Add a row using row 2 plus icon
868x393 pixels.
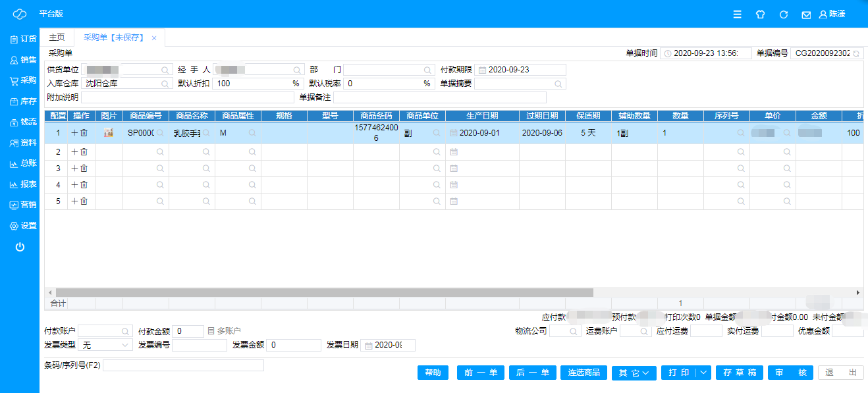[x=74, y=152]
